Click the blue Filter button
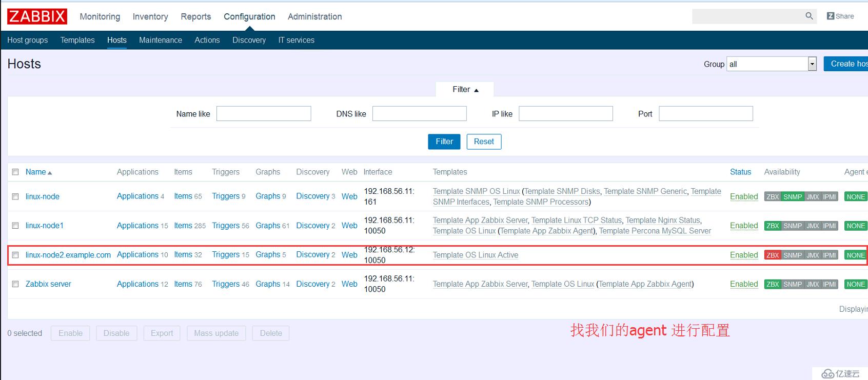868x380 pixels. [444, 142]
